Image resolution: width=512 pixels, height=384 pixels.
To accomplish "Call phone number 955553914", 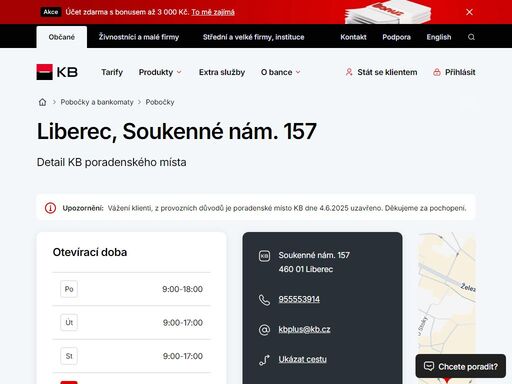I will (299, 299).
